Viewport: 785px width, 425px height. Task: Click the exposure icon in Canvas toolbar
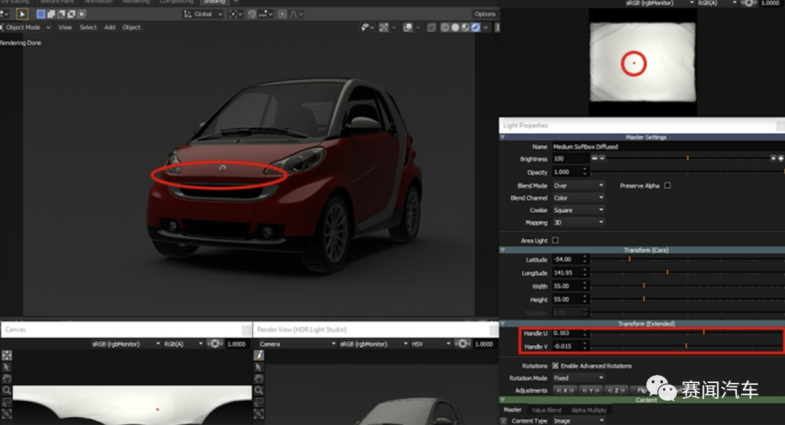(x=214, y=344)
